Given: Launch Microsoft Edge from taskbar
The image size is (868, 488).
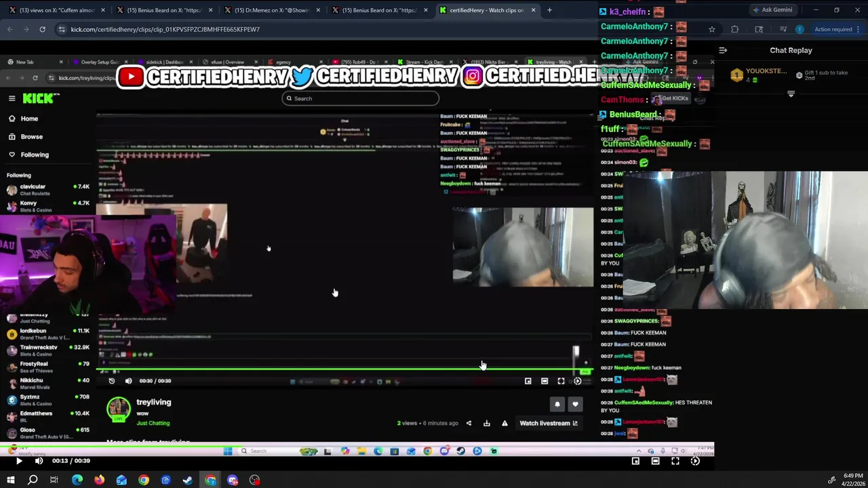Looking at the screenshot, I should pos(77,480).
